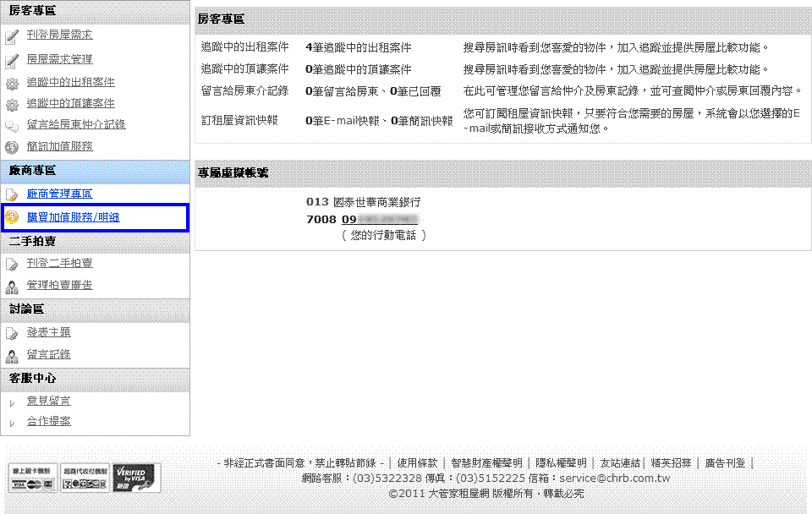
Task: Click the speech bubble icon beside 留言給房東仲介記錄
Action: click(x=12, y=126)
